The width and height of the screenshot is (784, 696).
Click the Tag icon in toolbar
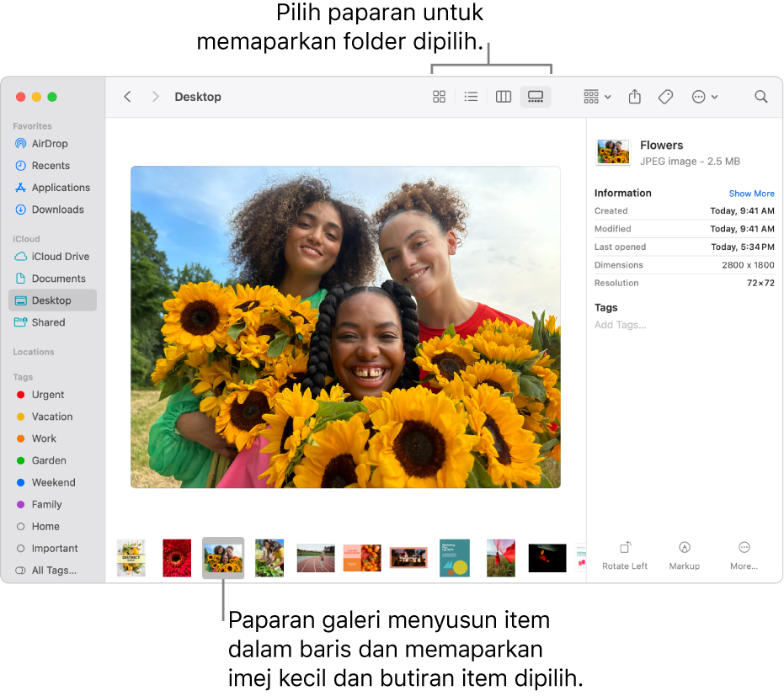point(665,97)
